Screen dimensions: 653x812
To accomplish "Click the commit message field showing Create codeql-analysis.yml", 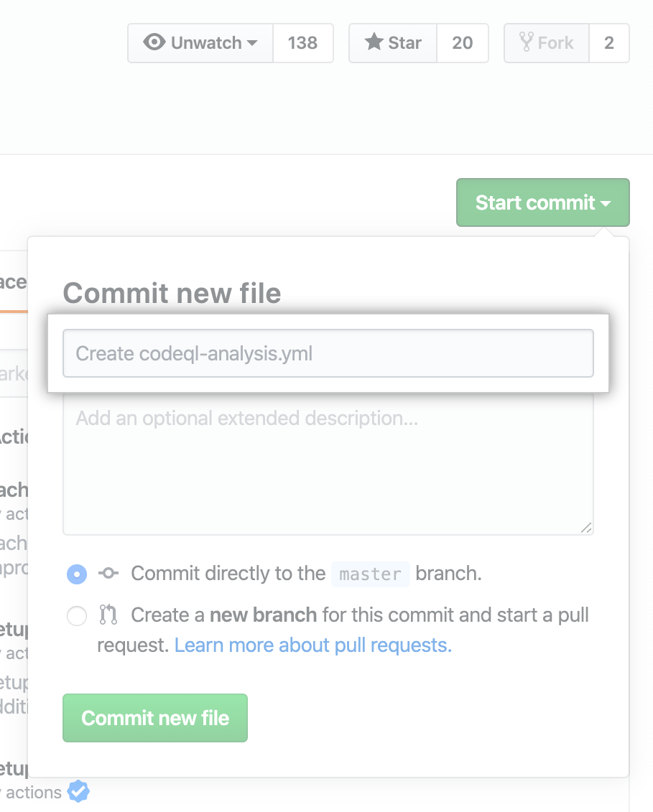I will [x=328, y=353].
